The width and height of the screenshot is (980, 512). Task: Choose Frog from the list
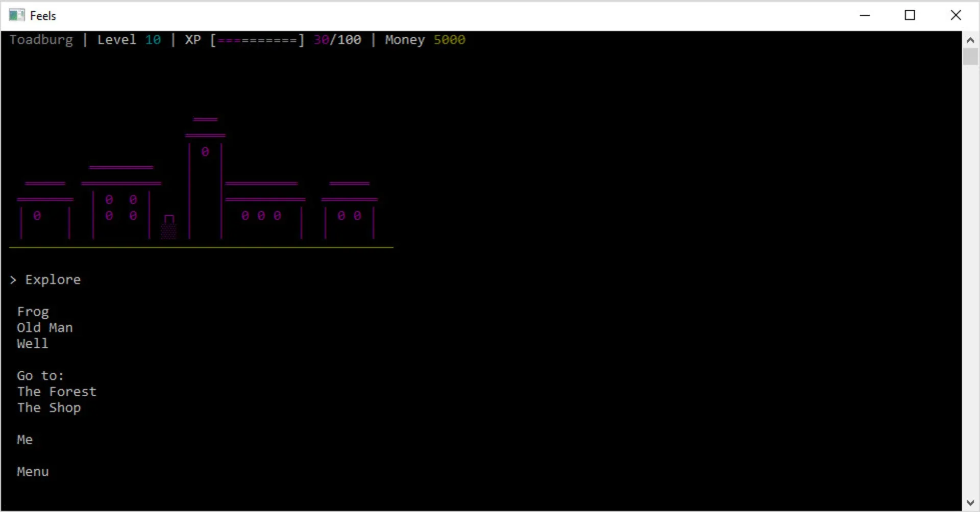pos(33,312)
